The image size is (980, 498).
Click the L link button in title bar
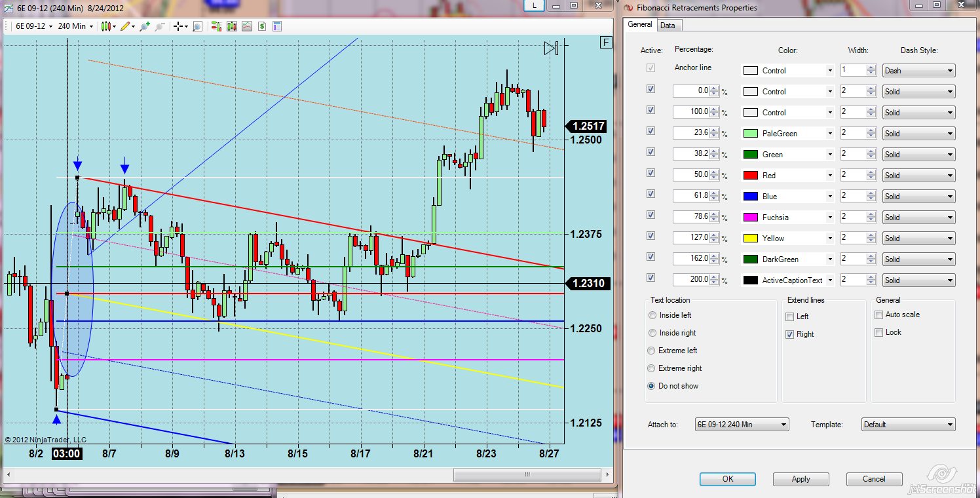click(535, 5)
